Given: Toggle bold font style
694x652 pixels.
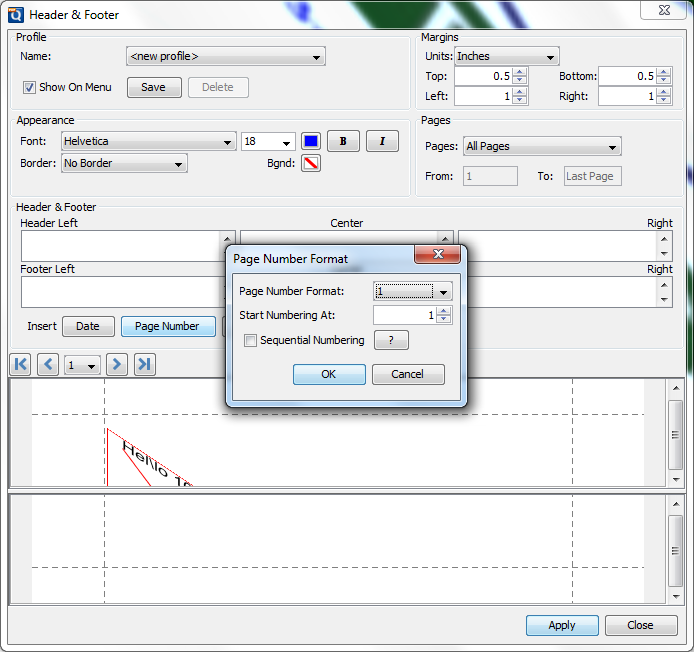Looking at the screenshot, I should (343, 141).
